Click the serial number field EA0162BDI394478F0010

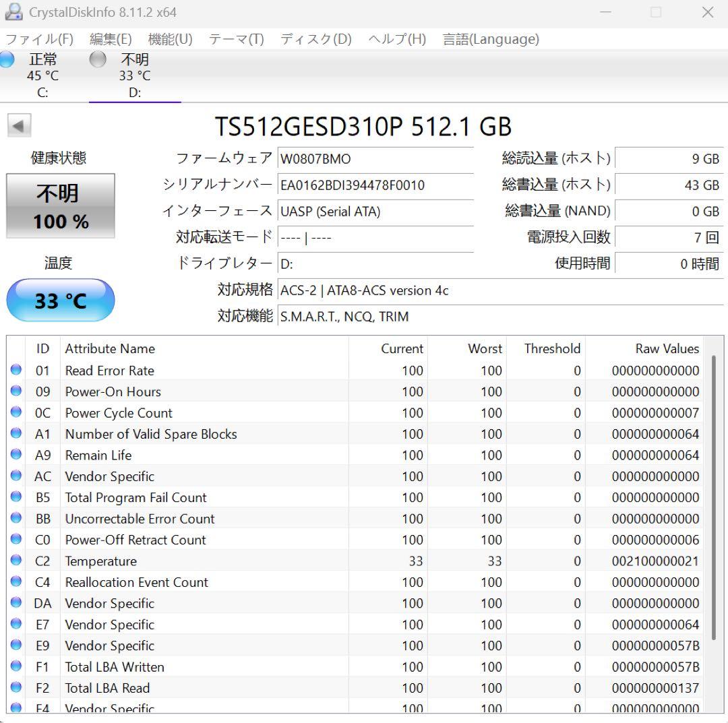(x=375, y=185)
